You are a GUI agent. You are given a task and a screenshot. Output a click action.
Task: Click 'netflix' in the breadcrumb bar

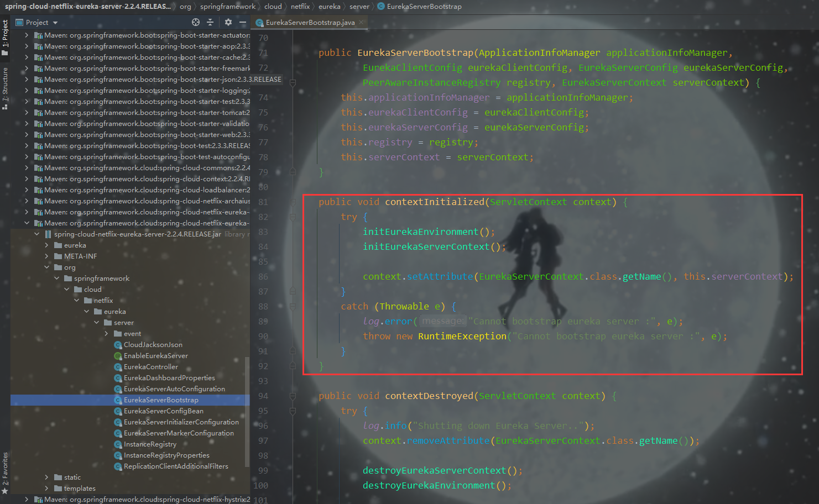[300, 7]
